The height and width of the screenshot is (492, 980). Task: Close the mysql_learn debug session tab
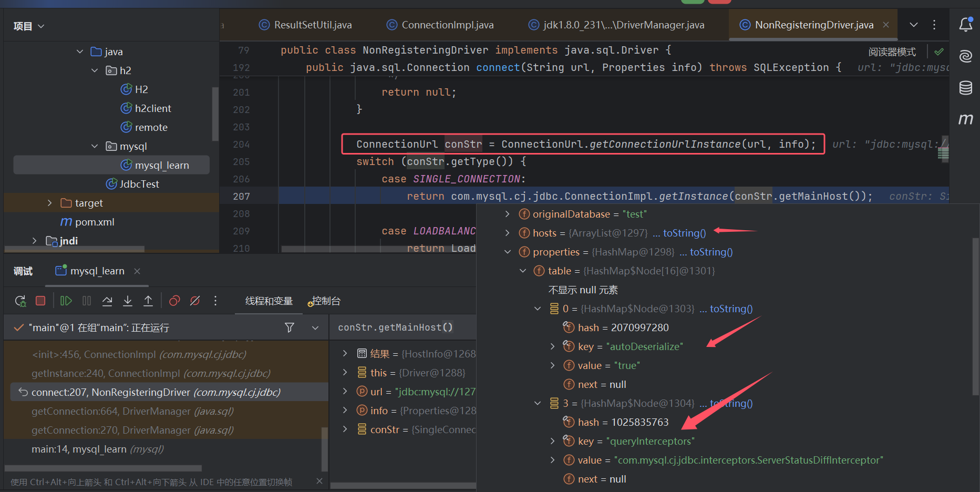137,271
